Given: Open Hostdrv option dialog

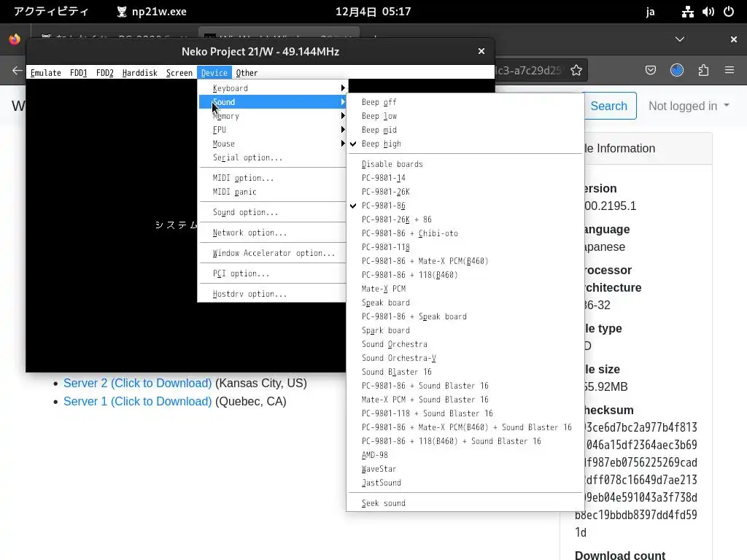Looking at the screenshot, I should [x=273, y=294].
